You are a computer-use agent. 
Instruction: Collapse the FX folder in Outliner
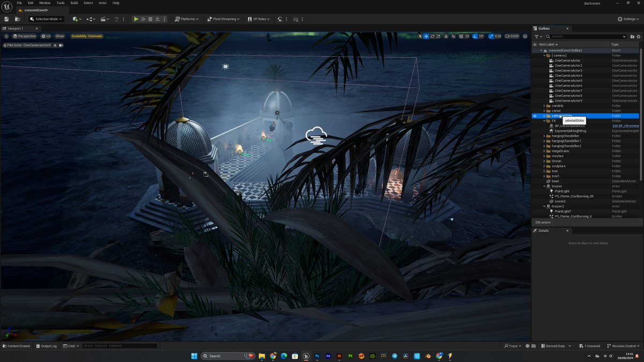coord(544,121)
